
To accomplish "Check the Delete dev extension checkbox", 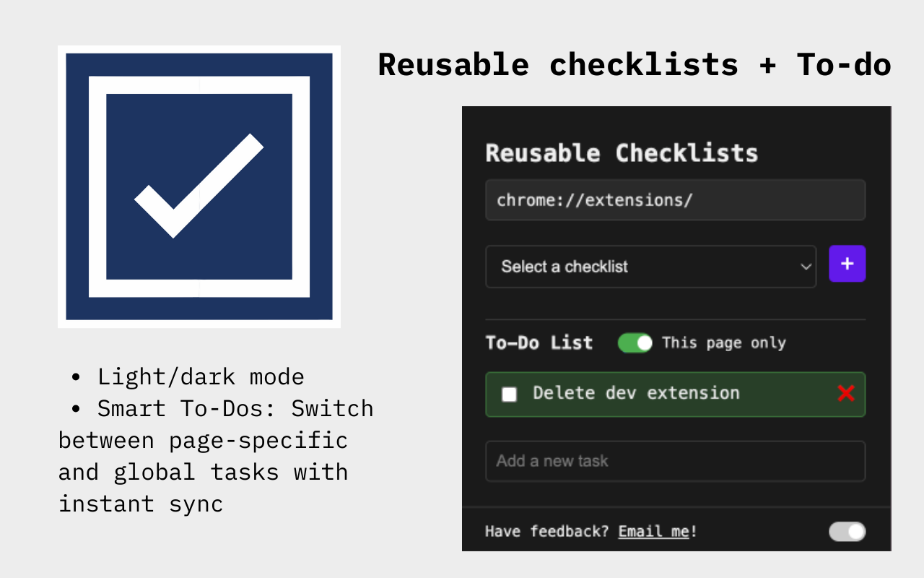I will (x=510, y=394).
